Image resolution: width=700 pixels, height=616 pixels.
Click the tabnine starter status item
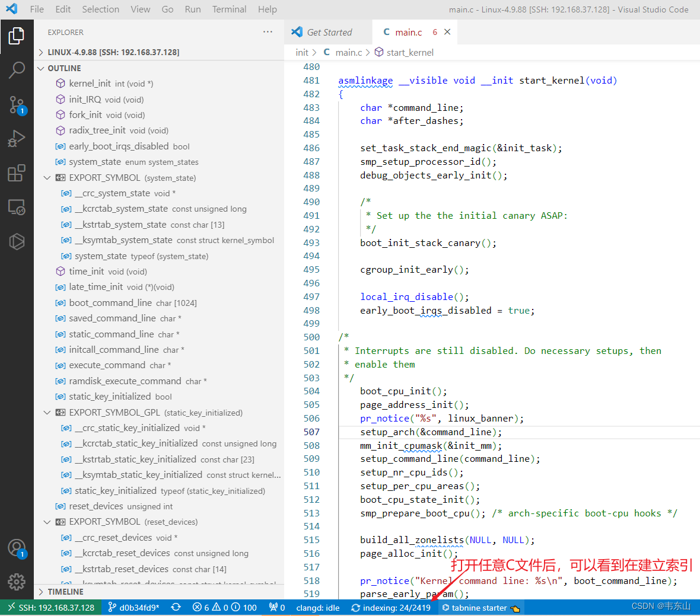pyautogui.click(x=481, y=608)
